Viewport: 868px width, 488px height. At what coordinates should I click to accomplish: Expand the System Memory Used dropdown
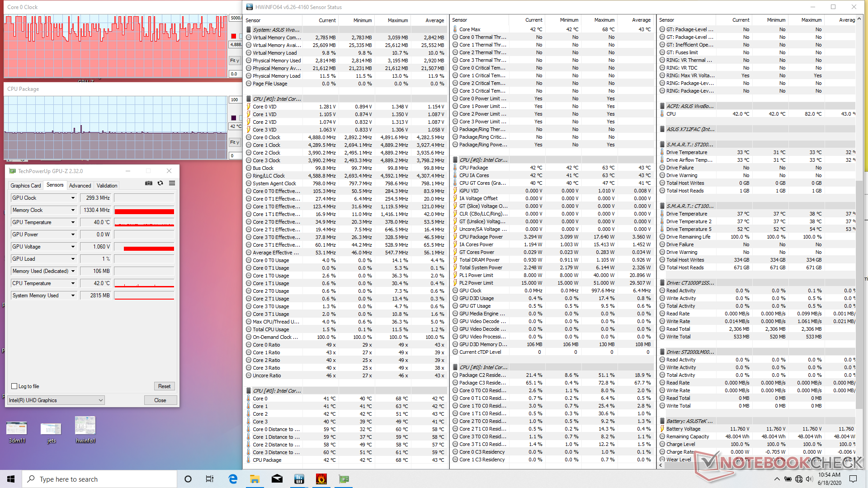[x=73, y=296]
